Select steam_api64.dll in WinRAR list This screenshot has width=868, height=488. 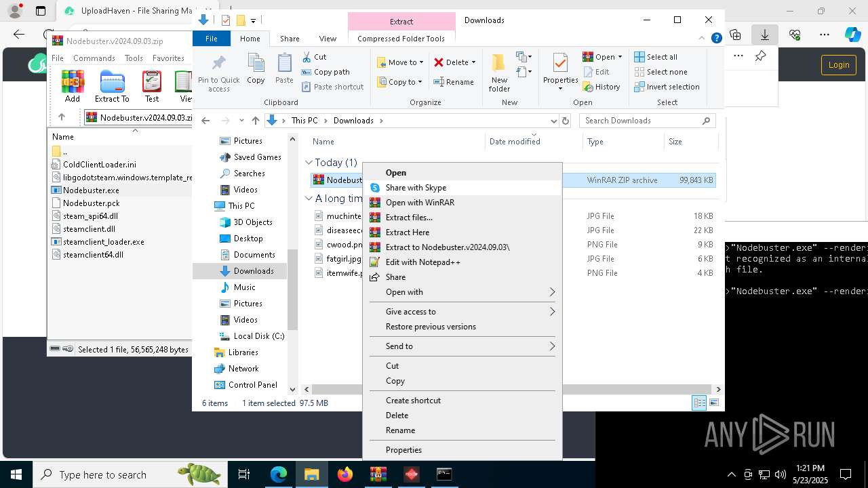pyautogui.click(x=90, y=216)
